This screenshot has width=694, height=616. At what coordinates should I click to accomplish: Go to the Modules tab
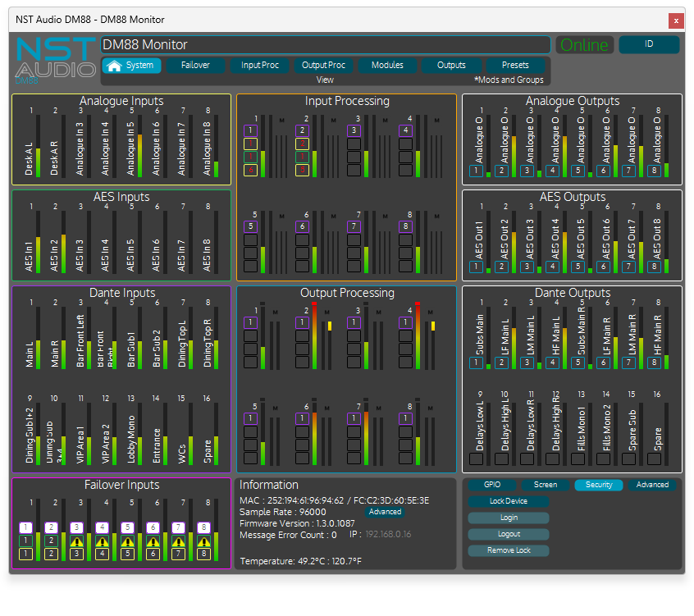[387, 66]
